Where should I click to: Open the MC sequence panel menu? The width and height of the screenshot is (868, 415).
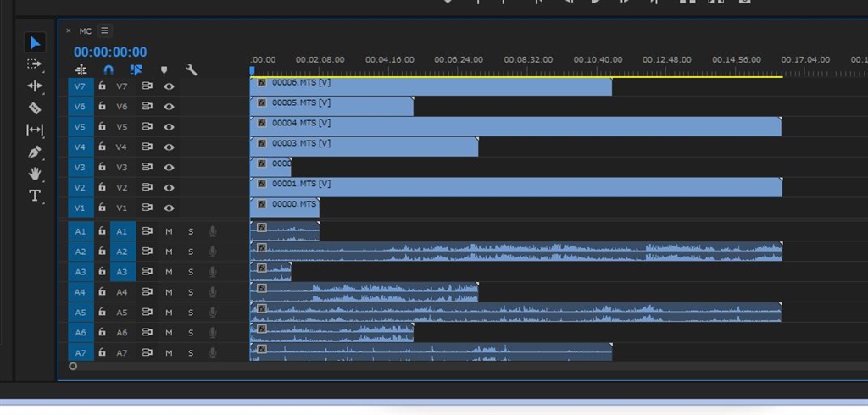(104, 30)
